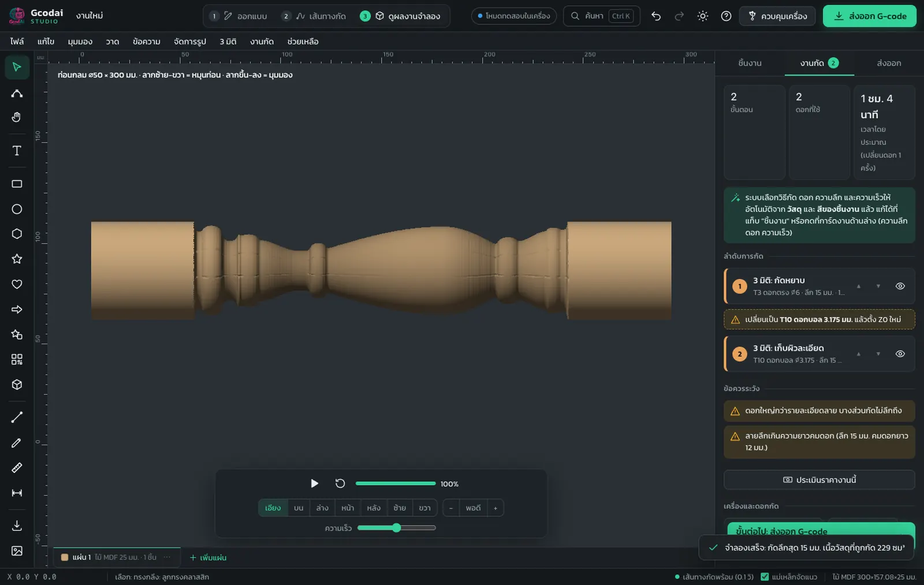Choose the hexagon polygon tool
This screenshot has width=924, height=585.
click(x=17, y=234)
